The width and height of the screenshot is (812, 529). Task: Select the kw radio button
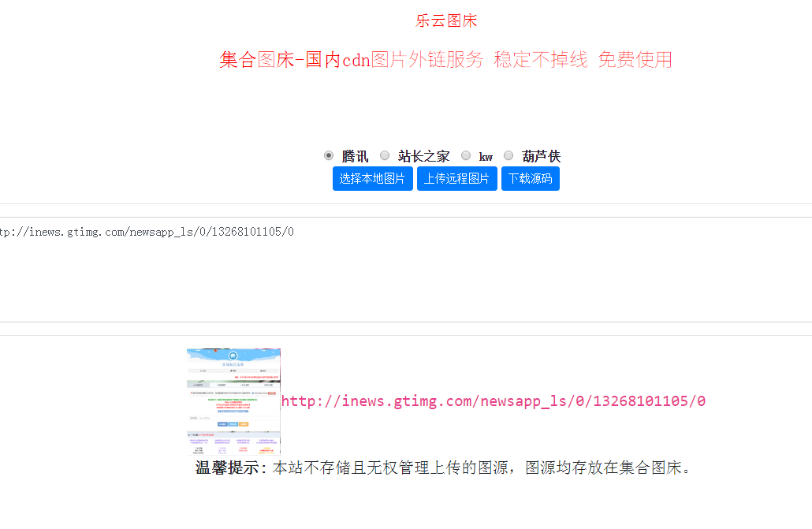coord(466,155)
